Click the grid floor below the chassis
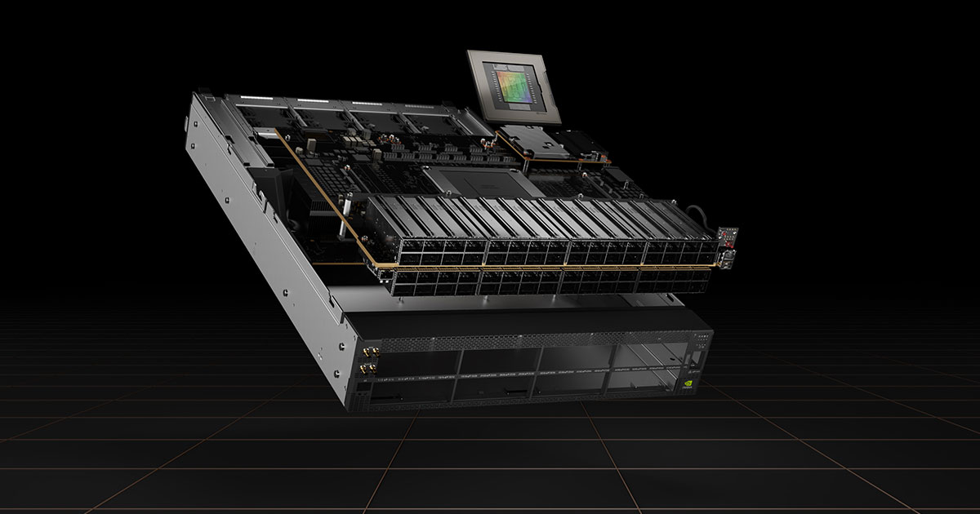 (490, 465)
